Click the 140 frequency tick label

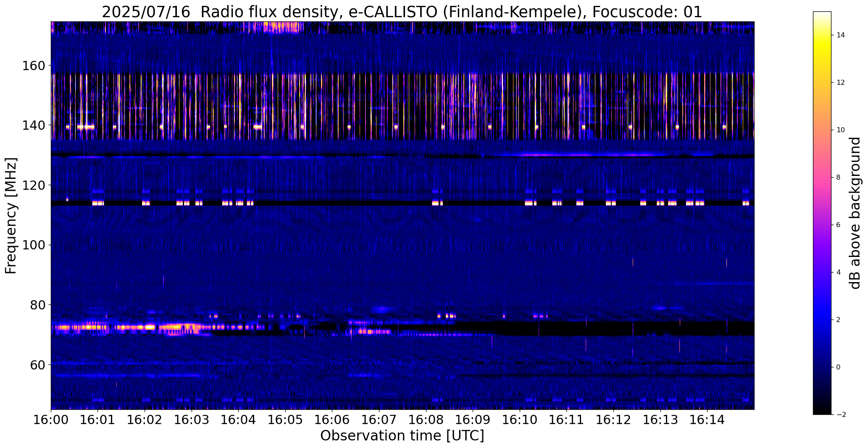[x=33, y=126]
